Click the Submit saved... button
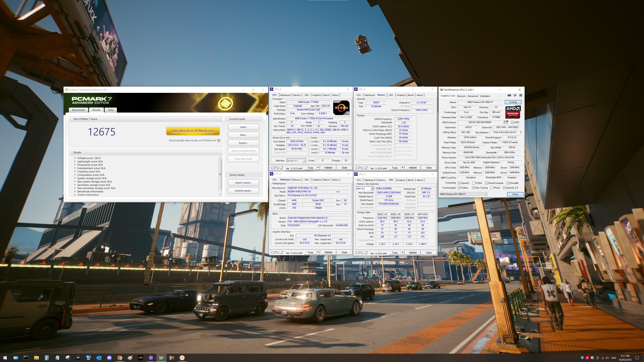The height and width of the screenshot is (362, 644). click(x=243, y=191)
